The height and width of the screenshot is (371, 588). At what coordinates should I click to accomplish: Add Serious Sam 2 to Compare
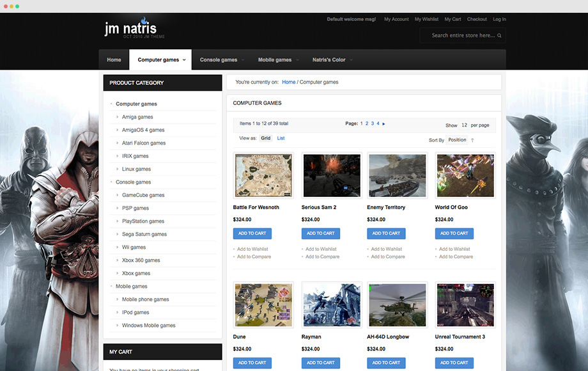click(323, 257)
